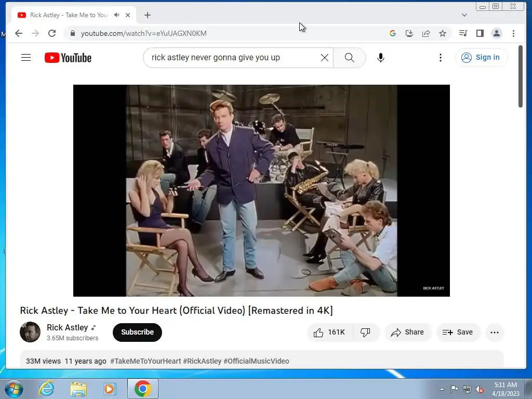The width and height of the screenshot is (532, 399).
Task: Share this page from address bar
Action: (426, 33)
